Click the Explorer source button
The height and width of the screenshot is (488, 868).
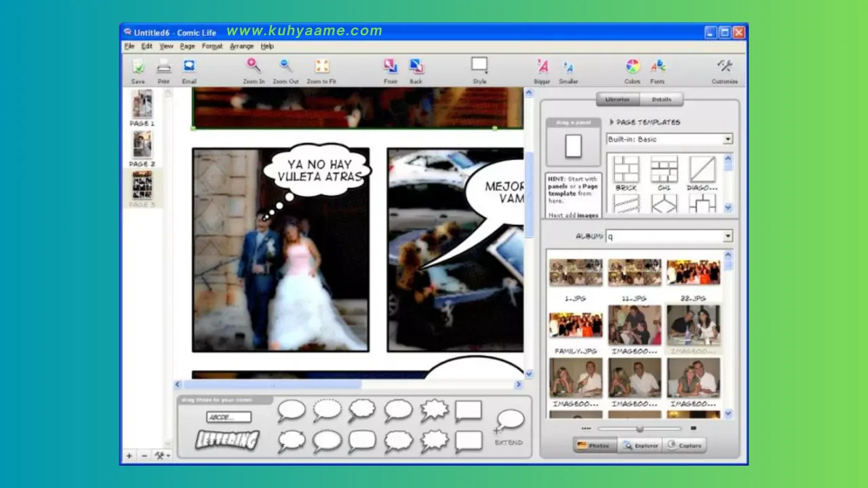[640, 445]
